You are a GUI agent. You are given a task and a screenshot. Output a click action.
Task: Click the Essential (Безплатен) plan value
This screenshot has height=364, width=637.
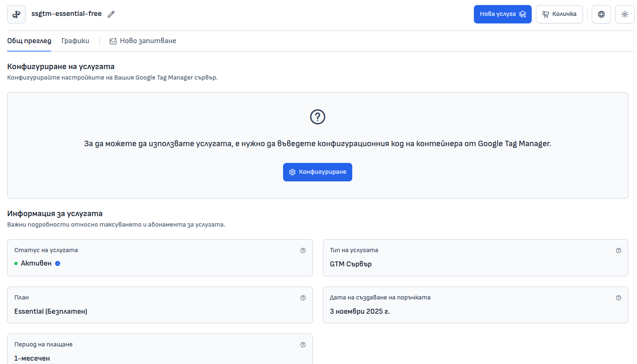point(51,311)
